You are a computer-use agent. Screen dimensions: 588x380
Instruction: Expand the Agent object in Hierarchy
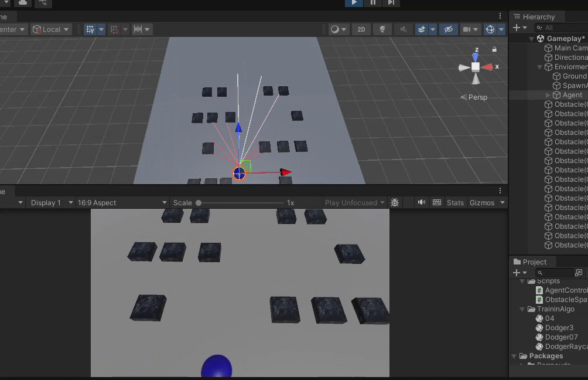(x=548, y=95)
